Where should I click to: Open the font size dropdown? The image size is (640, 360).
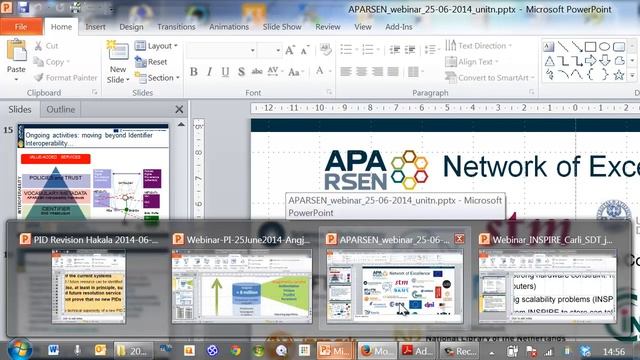(278, 50)
